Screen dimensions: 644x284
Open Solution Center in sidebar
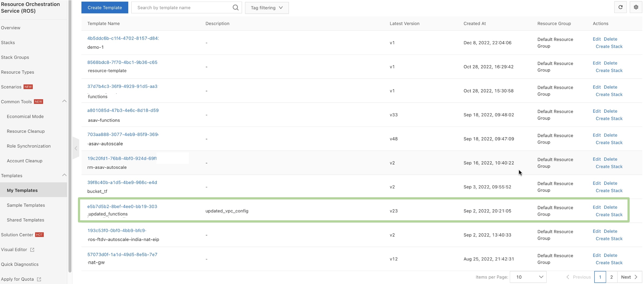coord(17,235)
